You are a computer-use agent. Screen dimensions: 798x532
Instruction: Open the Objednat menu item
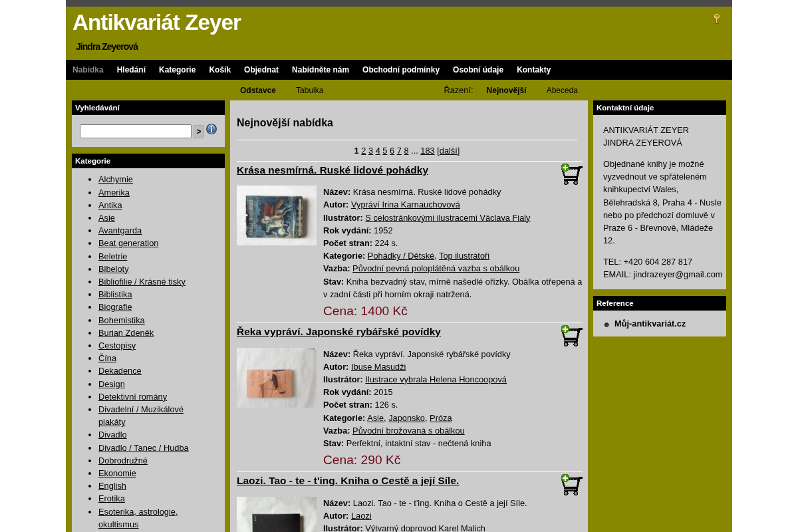coord(261,70)
